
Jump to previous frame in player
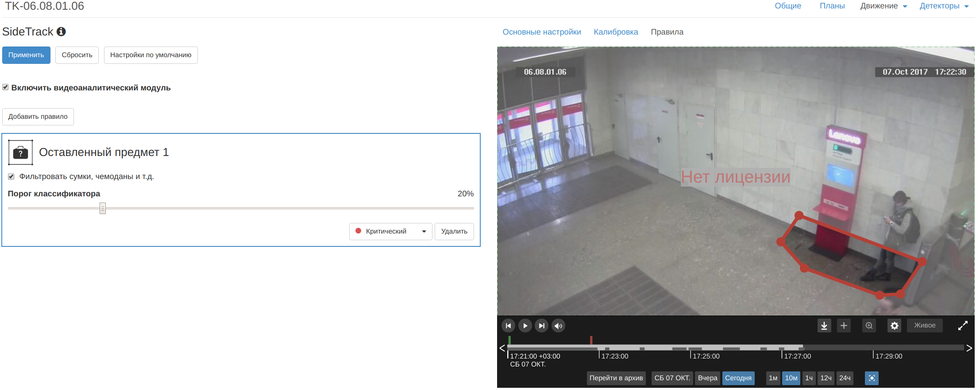click(x=508, y=326)
